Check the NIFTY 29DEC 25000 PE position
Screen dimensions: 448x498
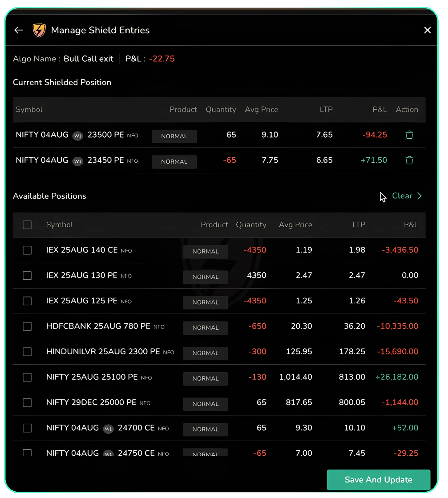click(x=27, y=403)
